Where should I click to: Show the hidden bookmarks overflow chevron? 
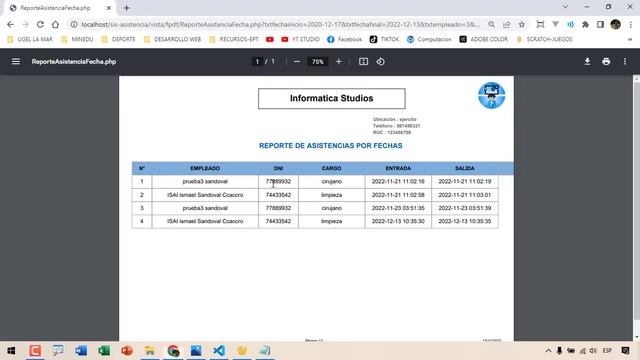point(630,40)
